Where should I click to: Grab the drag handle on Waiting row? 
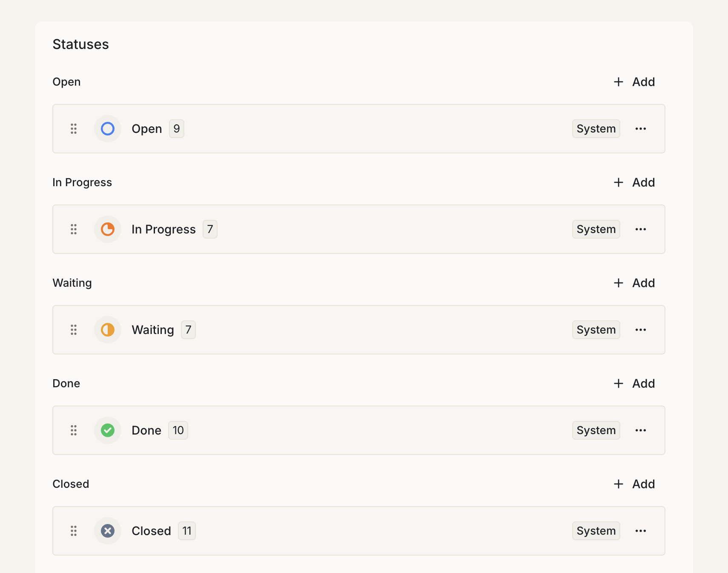74,330
